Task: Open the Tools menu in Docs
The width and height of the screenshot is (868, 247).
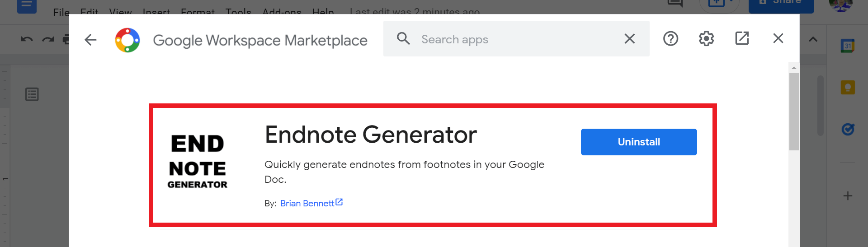Action: coord(238,12)
